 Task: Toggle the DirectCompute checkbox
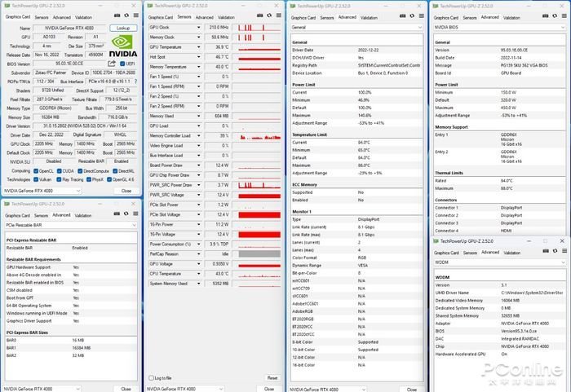pos(80,171)
